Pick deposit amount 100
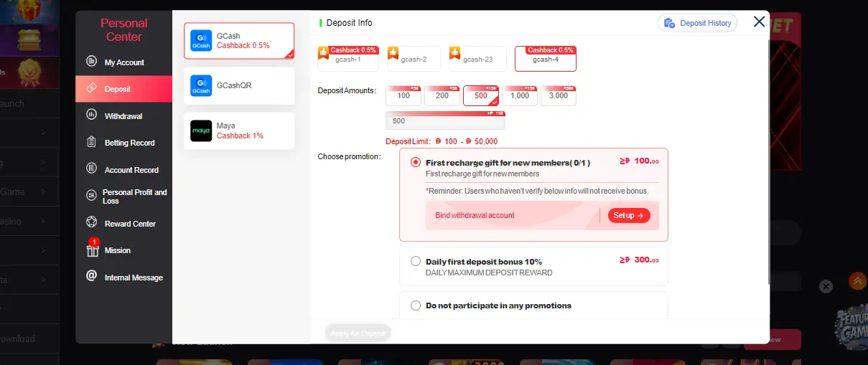868x365 pixels. point(403,95)
